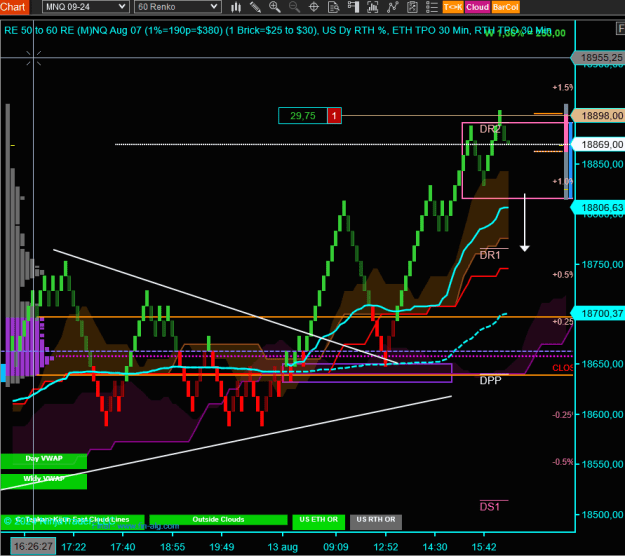This screenshot has width=625, height=556.
Task: Open the data series icon
Action: (373, 7)
